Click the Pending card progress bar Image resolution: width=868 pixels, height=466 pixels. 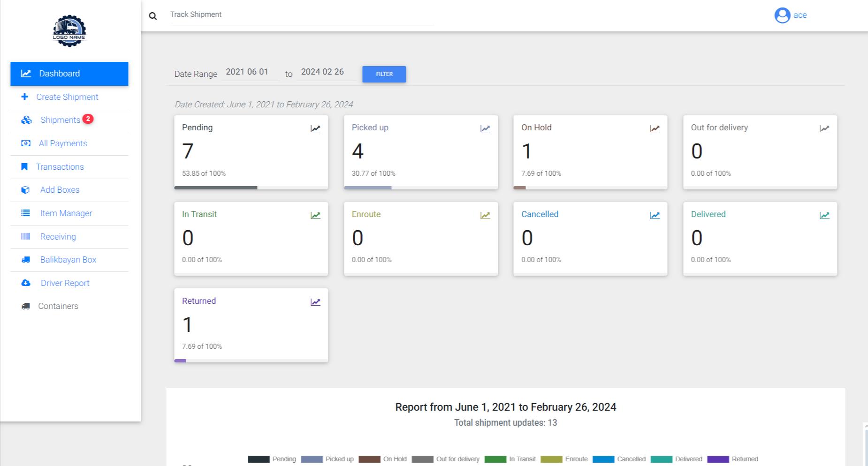251,188
